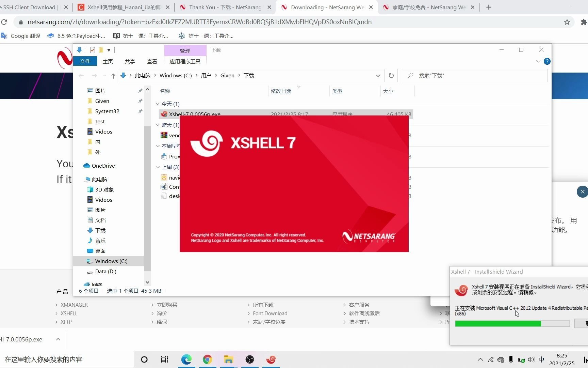The image size is (588, 368).
Task: Open the 文件 menu in Explorer
Action: pos(85,61)
